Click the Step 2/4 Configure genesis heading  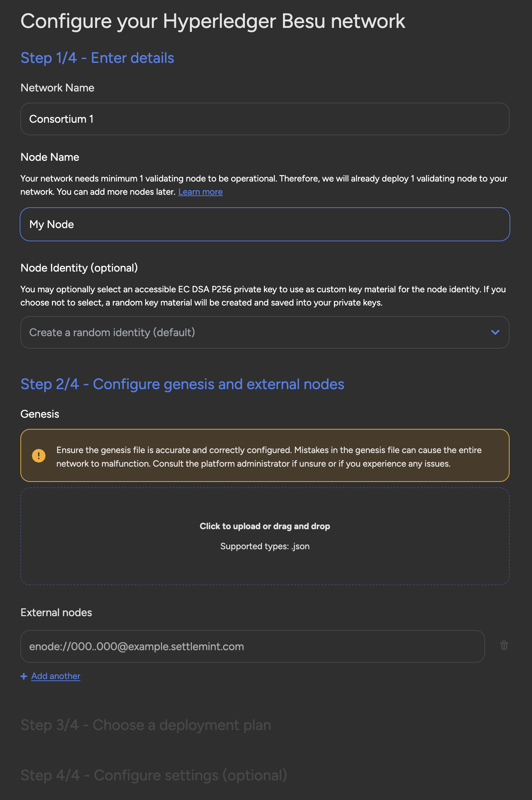[x=182, y=384]
